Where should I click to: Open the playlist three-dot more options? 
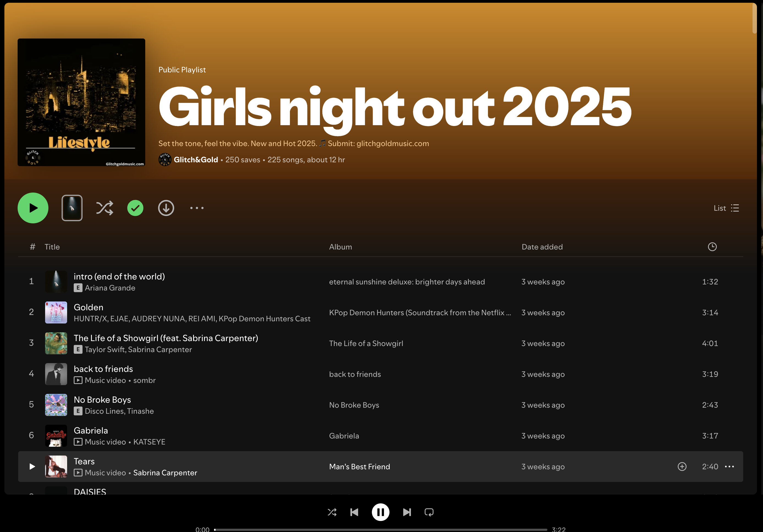197,208
